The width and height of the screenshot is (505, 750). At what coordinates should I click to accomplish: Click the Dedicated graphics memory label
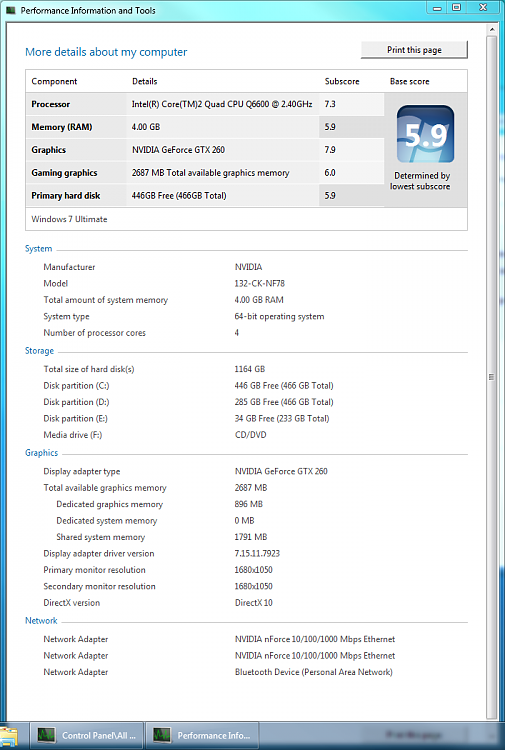point(110,504)
